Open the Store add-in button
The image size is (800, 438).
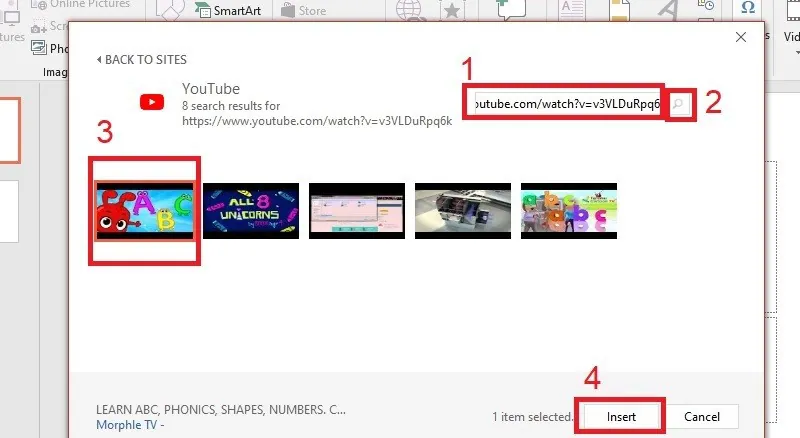coord(304,10)
